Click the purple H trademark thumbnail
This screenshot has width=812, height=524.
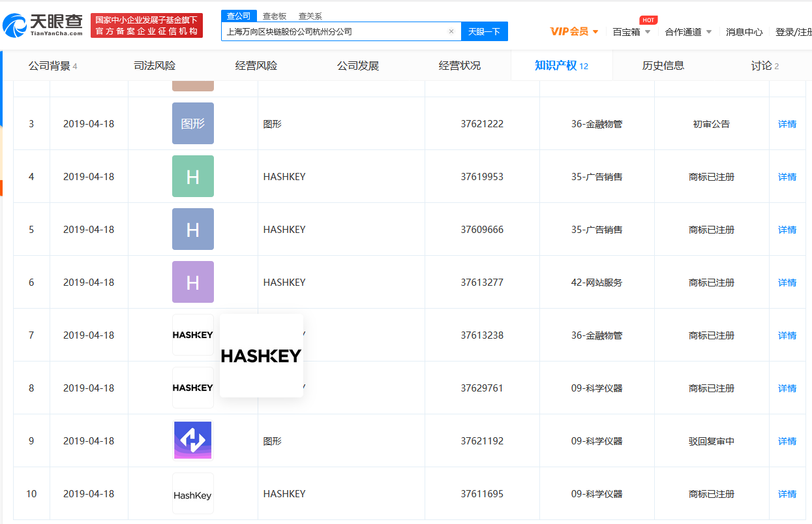tap(192, 282)
